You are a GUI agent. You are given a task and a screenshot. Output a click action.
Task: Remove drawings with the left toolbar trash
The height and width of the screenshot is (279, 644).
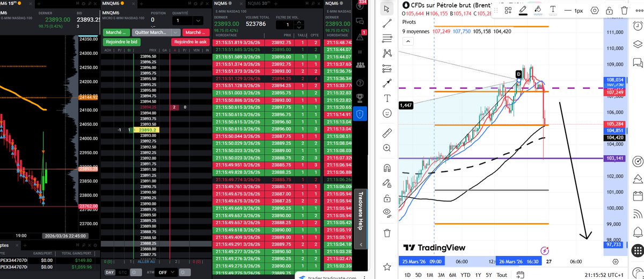(x=387, y=232)
